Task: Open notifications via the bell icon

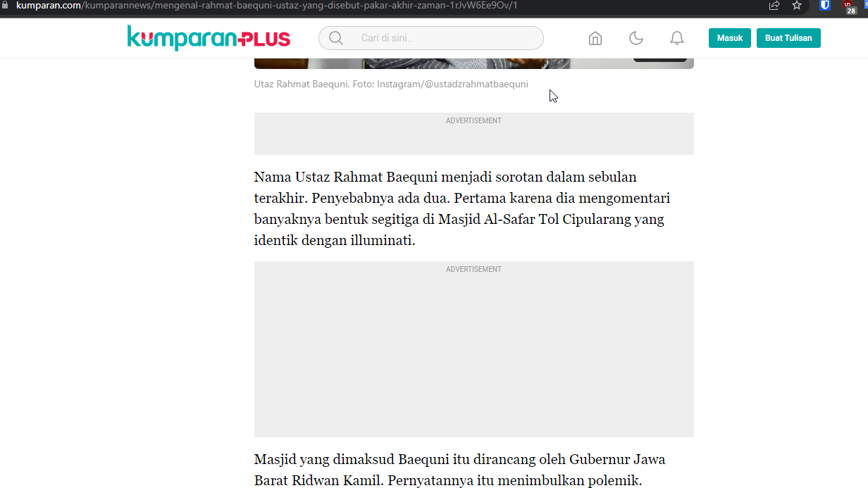Action: [677, 39]
